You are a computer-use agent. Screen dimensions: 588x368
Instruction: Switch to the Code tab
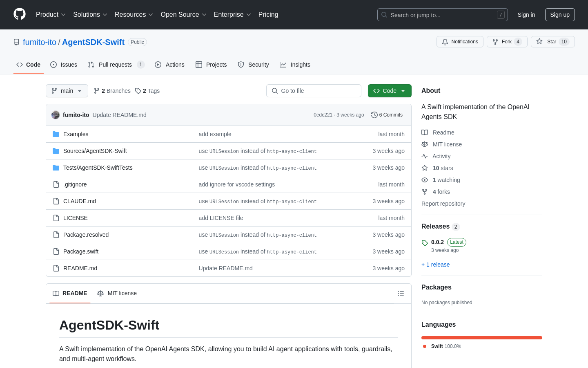coord(29,65)
